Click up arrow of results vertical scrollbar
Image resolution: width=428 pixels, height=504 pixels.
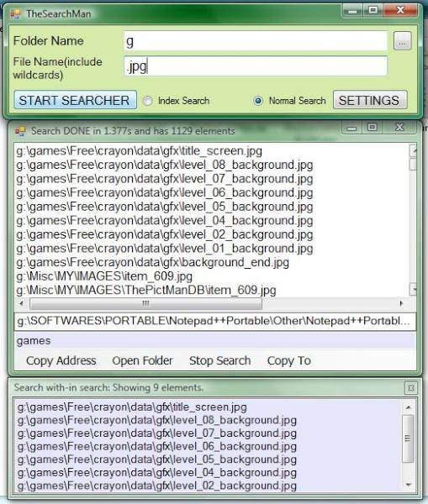(413, 150)
